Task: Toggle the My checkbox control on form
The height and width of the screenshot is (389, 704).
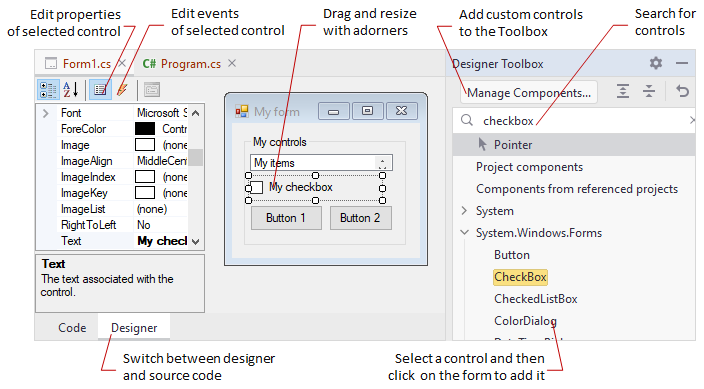Action: click(x=257, y=187)
